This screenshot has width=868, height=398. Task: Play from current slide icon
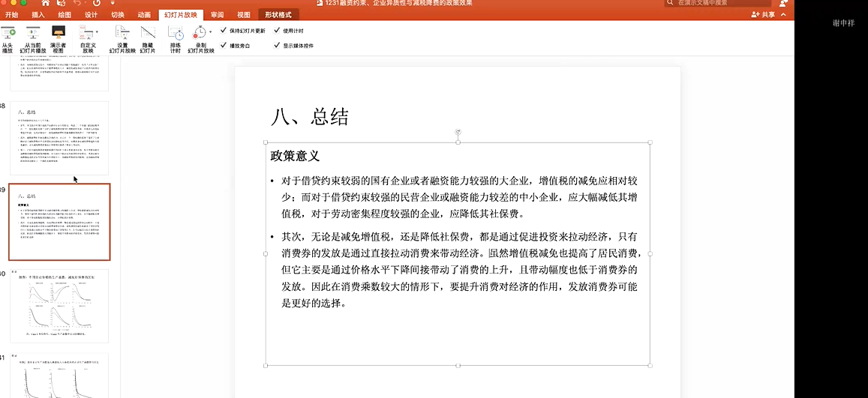pyautogui.click(x=32, y=33)
